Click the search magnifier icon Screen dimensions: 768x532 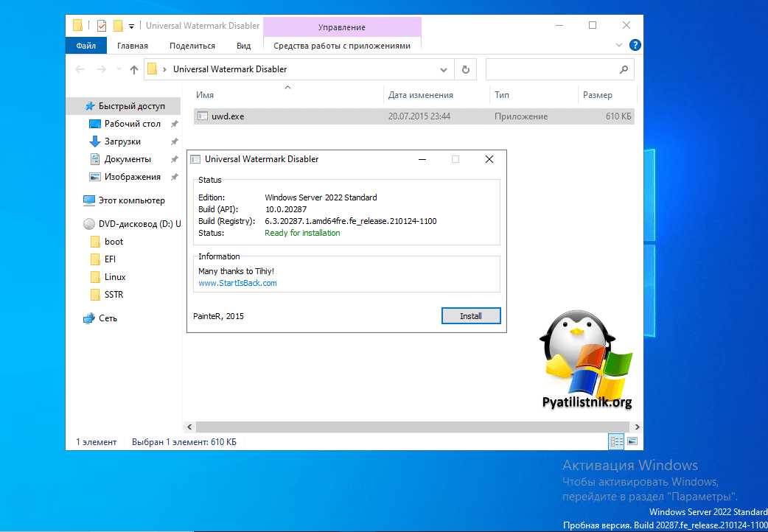point(624,69)
